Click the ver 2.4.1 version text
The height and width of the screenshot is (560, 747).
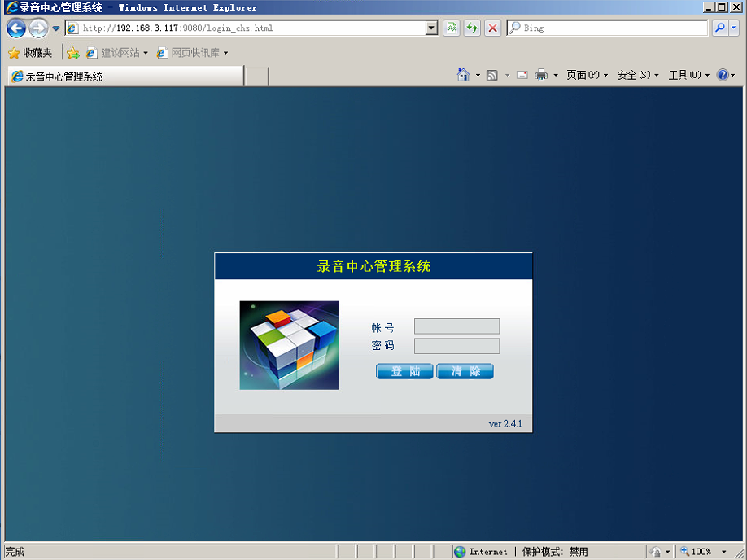coord(505,424)
